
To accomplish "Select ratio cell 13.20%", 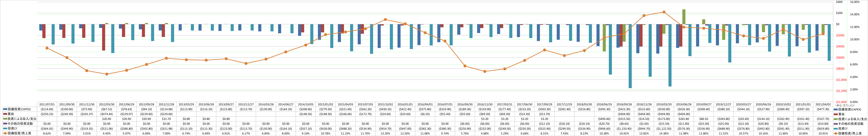I will point(385,134).
